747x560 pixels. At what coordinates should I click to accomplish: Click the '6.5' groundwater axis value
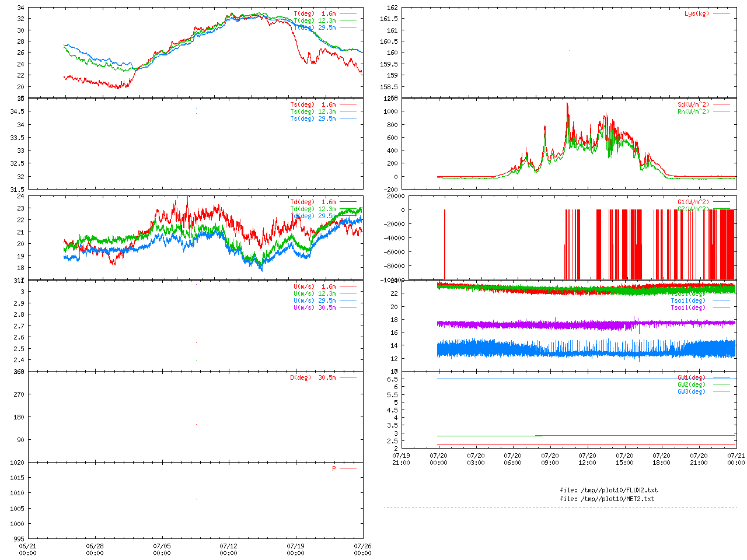[393, 379]
